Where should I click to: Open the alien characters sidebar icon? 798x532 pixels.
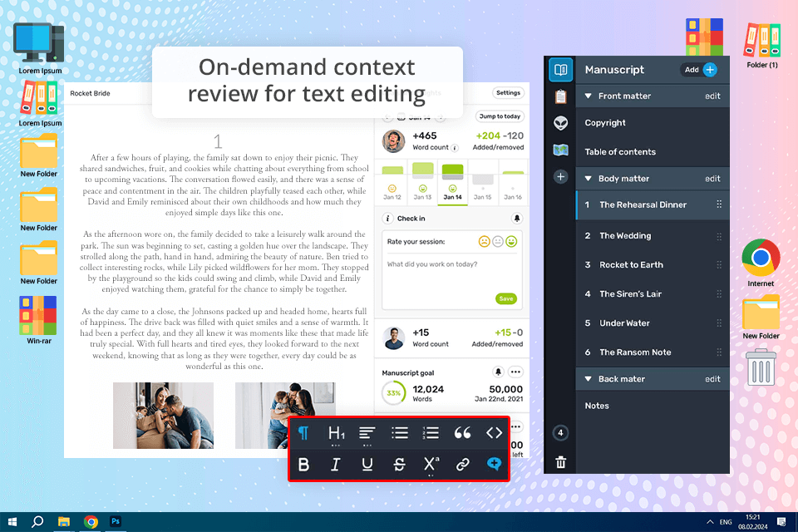click(560, 123)
